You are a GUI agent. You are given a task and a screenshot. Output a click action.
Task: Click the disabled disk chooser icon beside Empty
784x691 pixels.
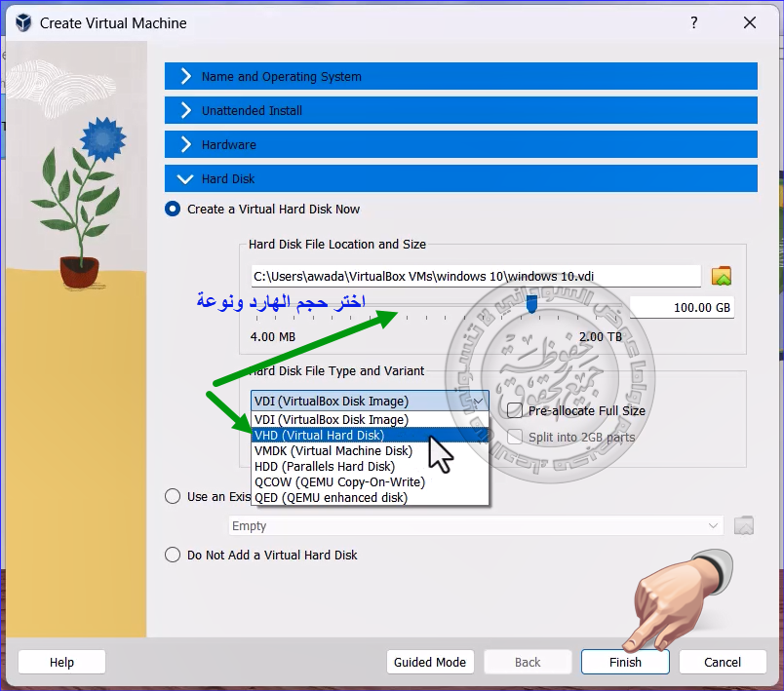tap(744, 525)
